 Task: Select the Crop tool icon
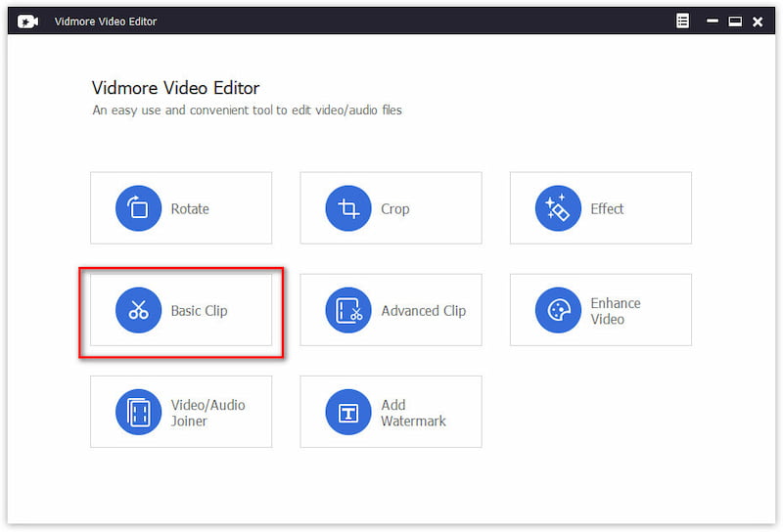coord(347,208)
